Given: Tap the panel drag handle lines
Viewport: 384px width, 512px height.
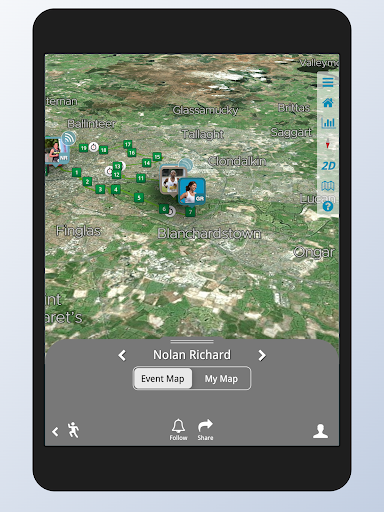Looking at the screenshot, I should (x=192, y=342).
